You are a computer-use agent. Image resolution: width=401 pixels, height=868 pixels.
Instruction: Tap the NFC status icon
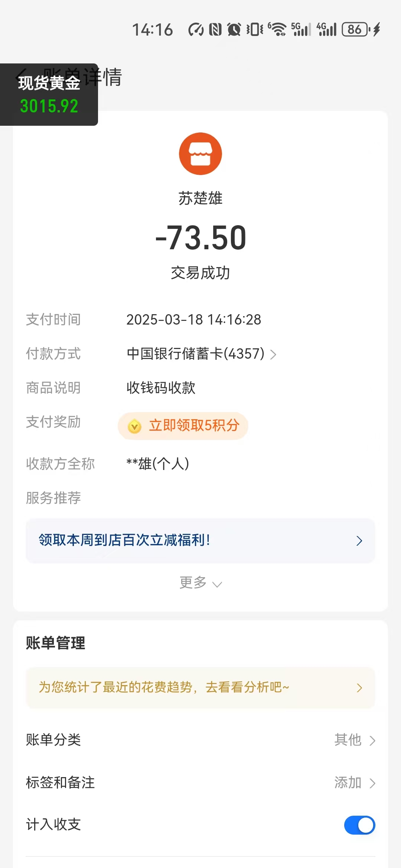click(215, 29)
